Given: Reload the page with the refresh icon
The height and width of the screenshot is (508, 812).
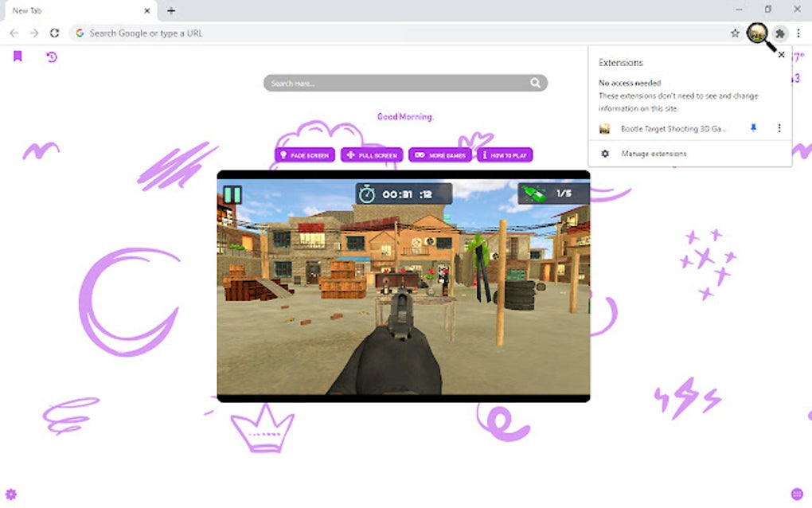Looking at the screenshot, I should (54, 33).
